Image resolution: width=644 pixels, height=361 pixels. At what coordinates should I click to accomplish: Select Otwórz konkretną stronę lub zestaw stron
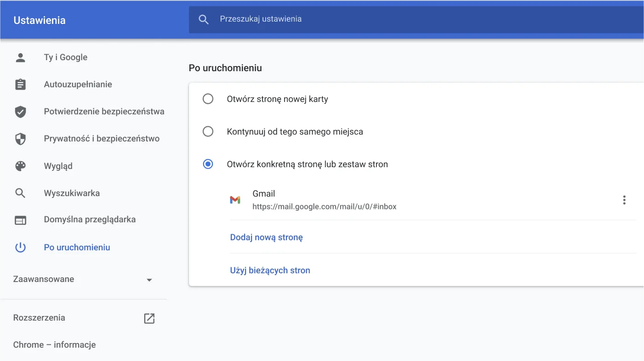(x=208, y=164)
